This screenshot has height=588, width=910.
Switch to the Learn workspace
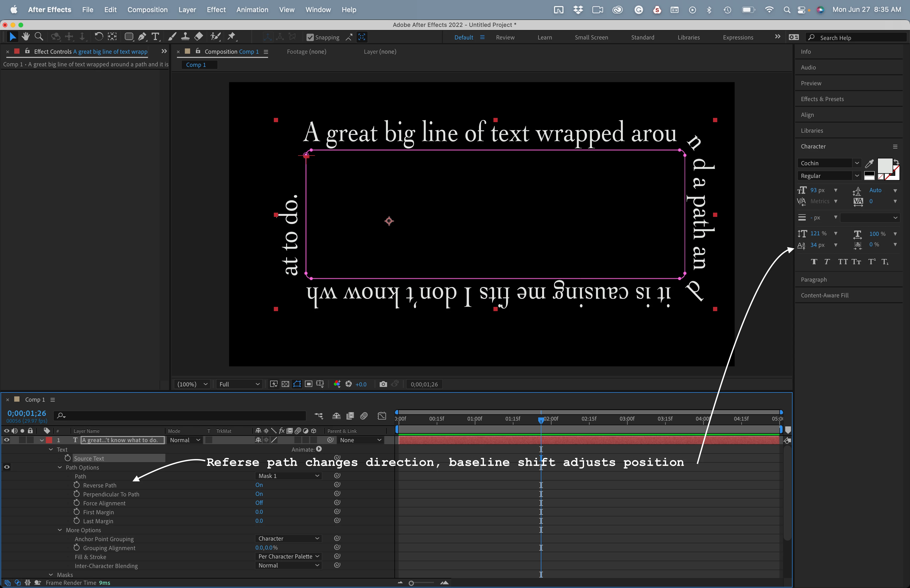[x=545, y=37]
